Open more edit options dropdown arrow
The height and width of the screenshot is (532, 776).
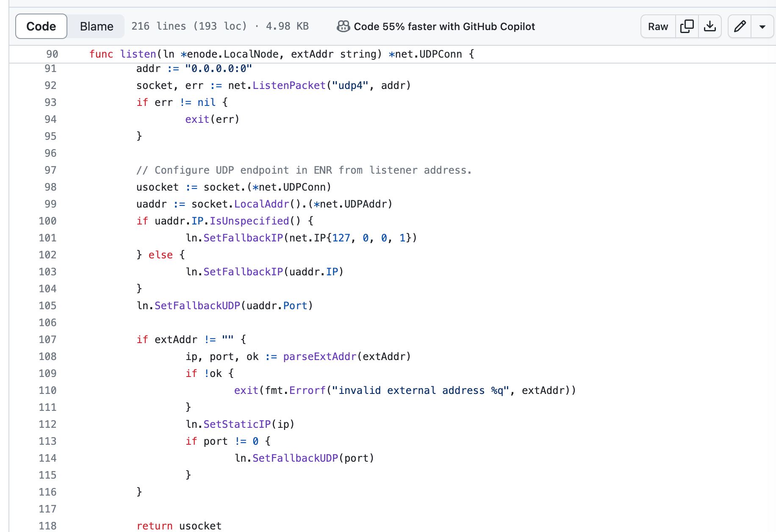tap(762, 26)
